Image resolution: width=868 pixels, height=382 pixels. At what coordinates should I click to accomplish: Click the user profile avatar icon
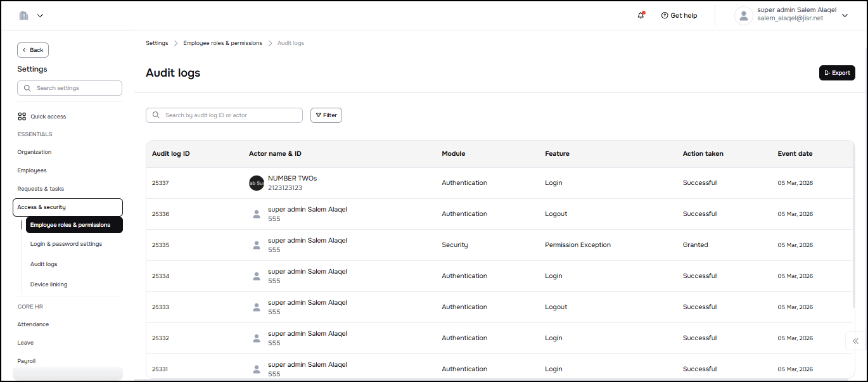[743, 16]
